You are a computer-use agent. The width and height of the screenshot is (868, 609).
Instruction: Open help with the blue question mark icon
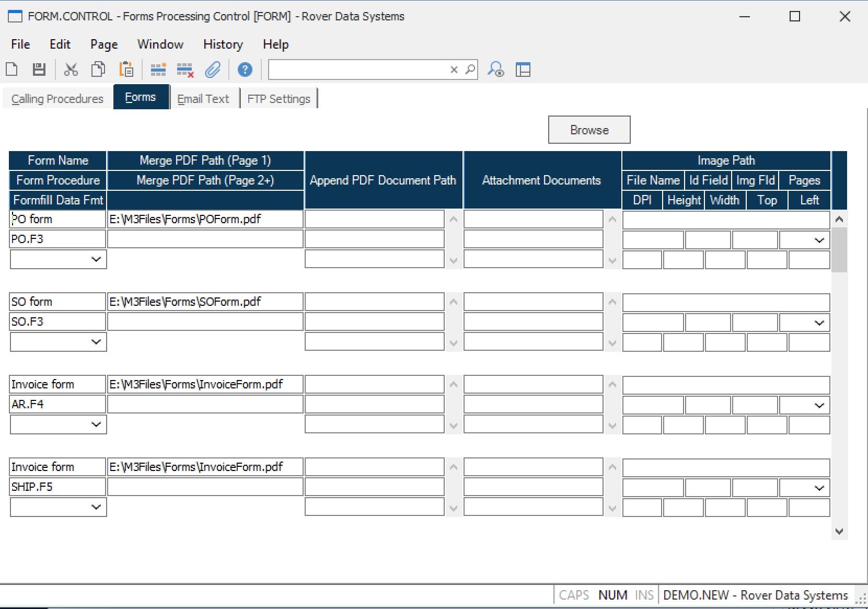[x=245, y=70]
